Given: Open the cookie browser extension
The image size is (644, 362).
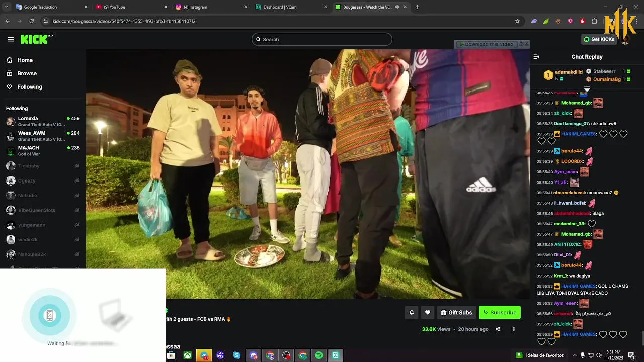Looking at the screenshot, I should [558, 21].
